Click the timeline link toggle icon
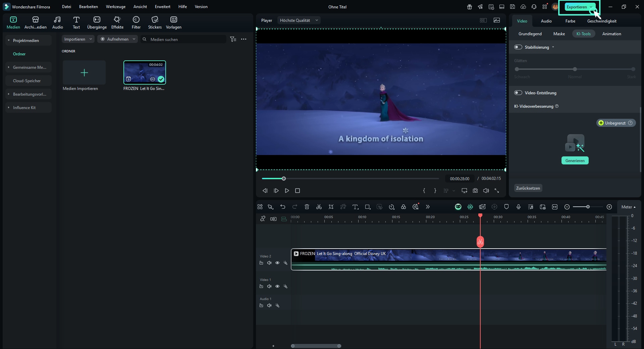Viewport: 644px width, 349px height. click(273, 219)
